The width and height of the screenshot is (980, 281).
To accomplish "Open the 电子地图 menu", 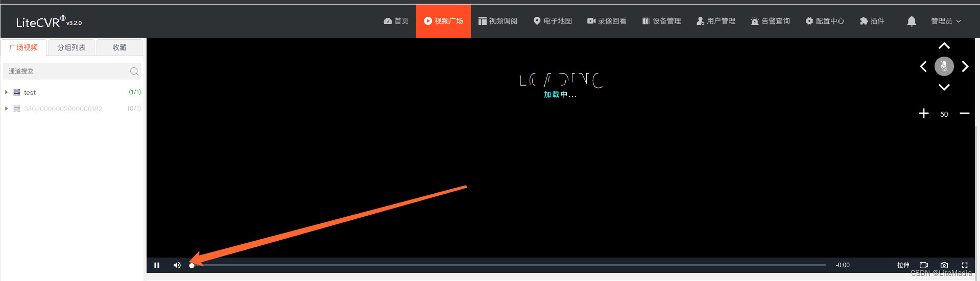I will tap(553, 21).
